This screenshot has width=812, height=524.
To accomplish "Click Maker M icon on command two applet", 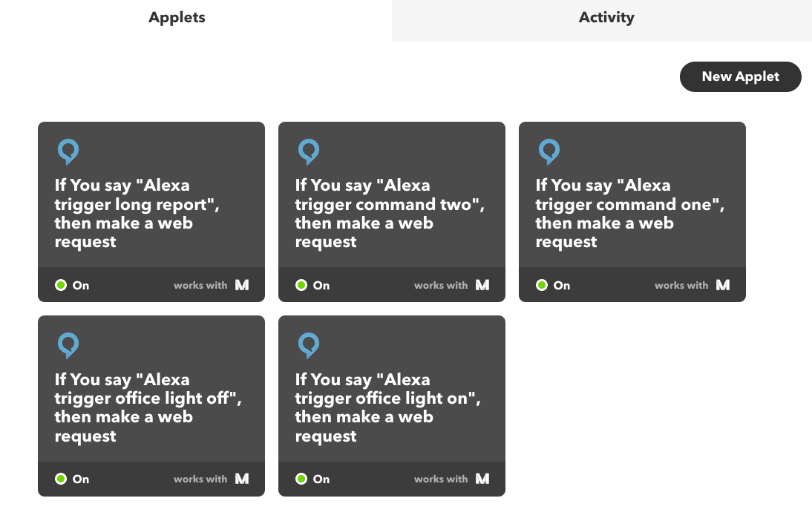I will click(x=482, y=285).
